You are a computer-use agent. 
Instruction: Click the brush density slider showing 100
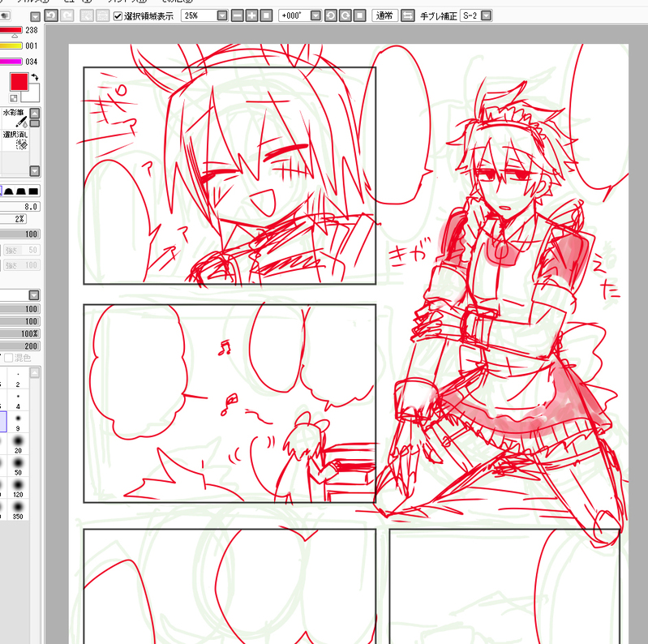point(19,234)
